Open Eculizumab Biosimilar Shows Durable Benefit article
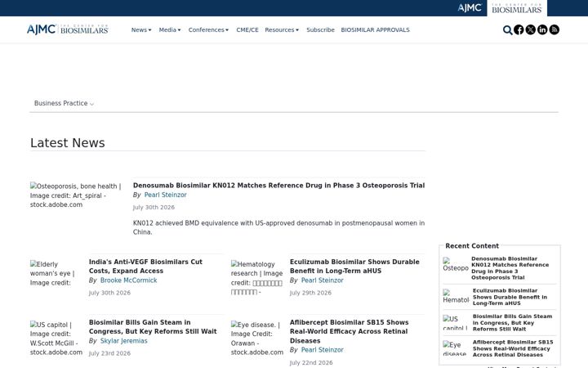The width and height of the screenshot is (588, 368). (x=354, y=267)
